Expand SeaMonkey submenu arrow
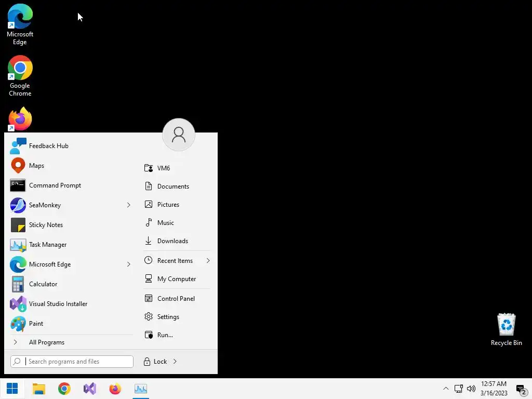Screen dimensions: 532x399 click(129, 205)
